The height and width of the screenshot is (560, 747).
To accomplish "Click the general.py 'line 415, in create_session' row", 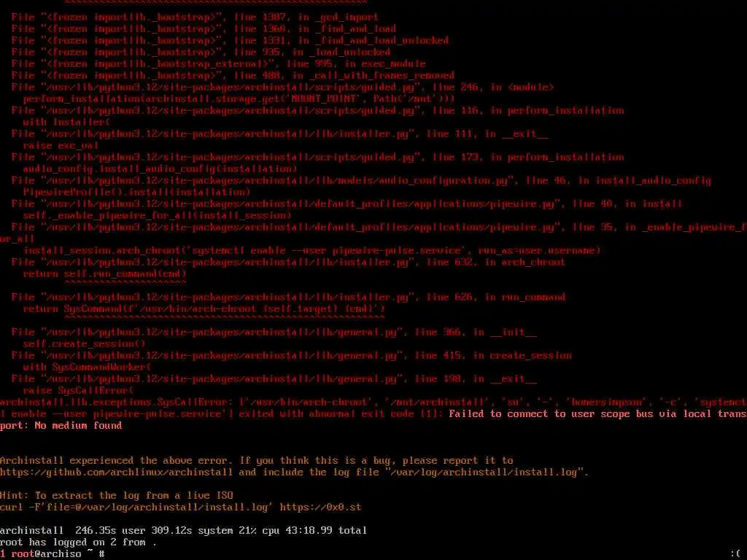I will (292, 356).
